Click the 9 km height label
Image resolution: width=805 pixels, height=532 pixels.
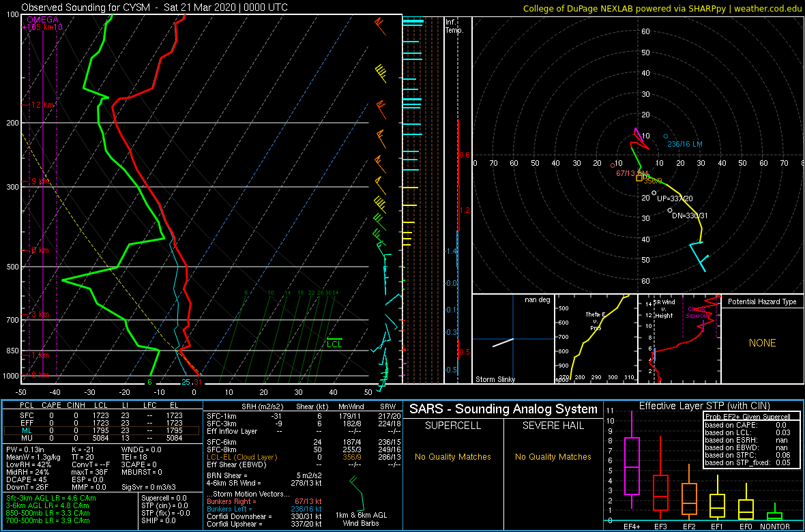(x=40, y=181)
